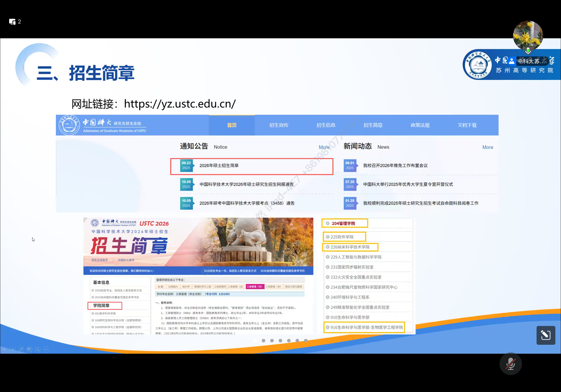Click More link next to Notice
Viewport: 561px width, 392px height.
tap(324, 147)
